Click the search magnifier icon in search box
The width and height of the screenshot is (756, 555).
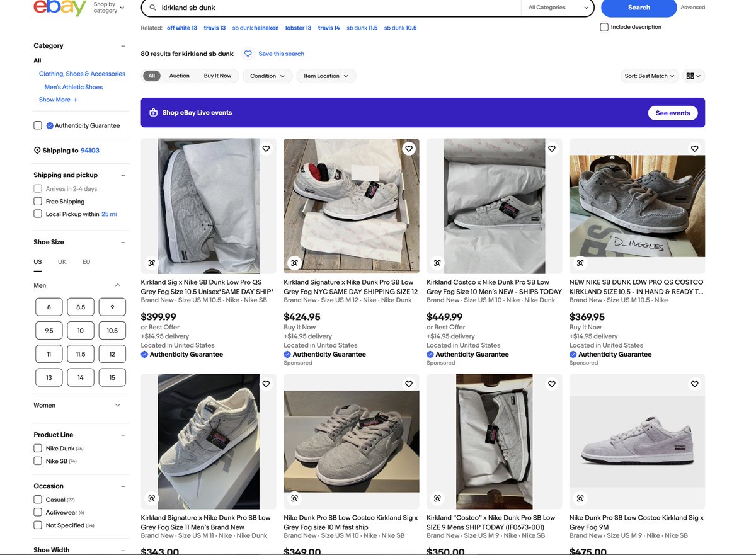pyautogui.click(x=152, y=8)
